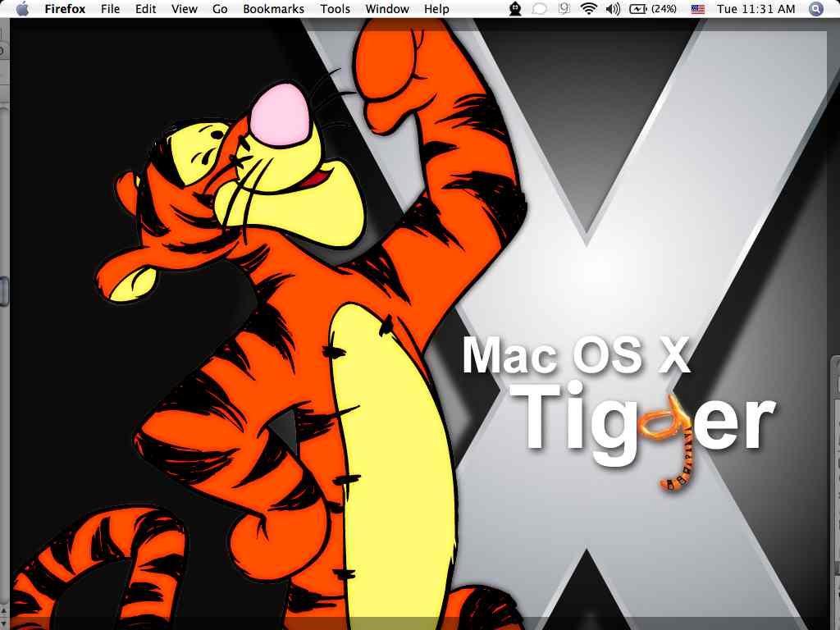
Task: Open the Go menu
Action: pyautogui.click(x=220, y=9)
